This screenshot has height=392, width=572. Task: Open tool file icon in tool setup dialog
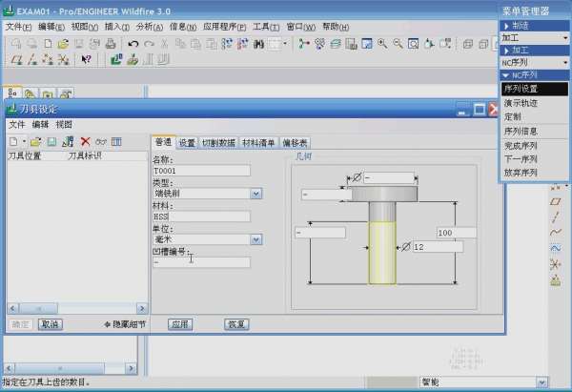pyautogui.click(x=36, y=141)
